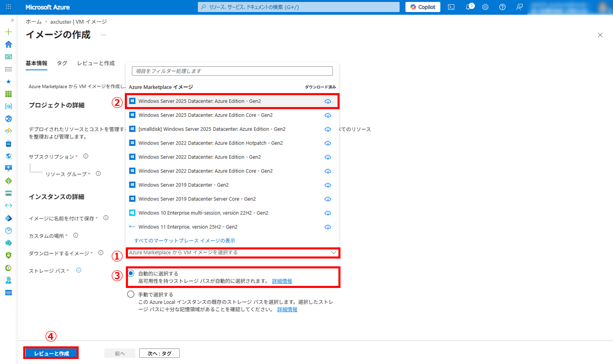Click the Favorites star icon in sidebar
The width and height of the screenshot is (613, 364).
(x=9, y=81)
